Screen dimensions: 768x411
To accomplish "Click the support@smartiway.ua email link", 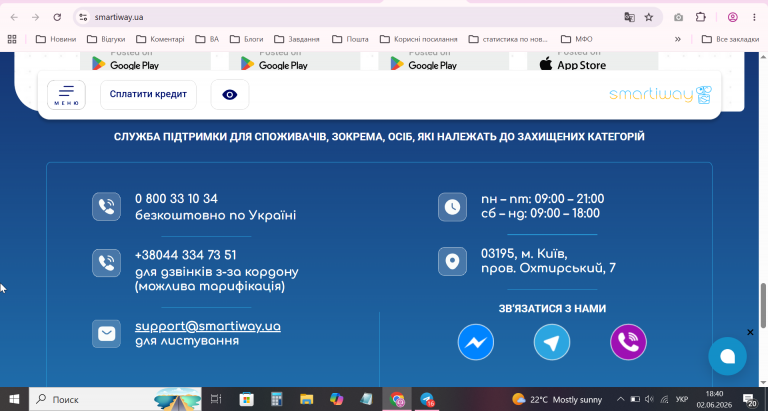I will point(208,326).
